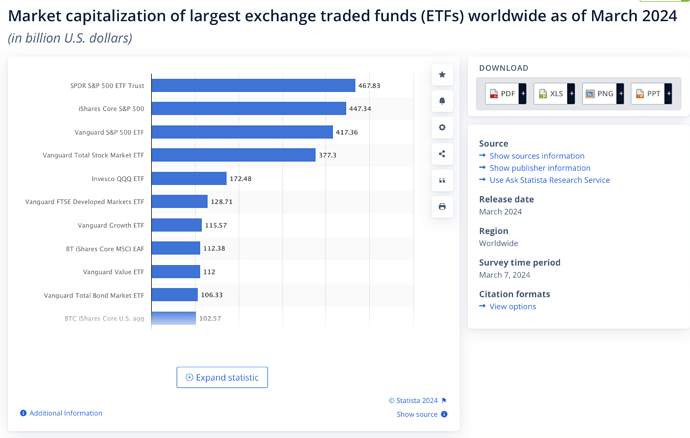The width and height of the screenshot is (690, 438).
Task: Click the BT iShares Core MSCI EAF label
Action: pos(105,249)
